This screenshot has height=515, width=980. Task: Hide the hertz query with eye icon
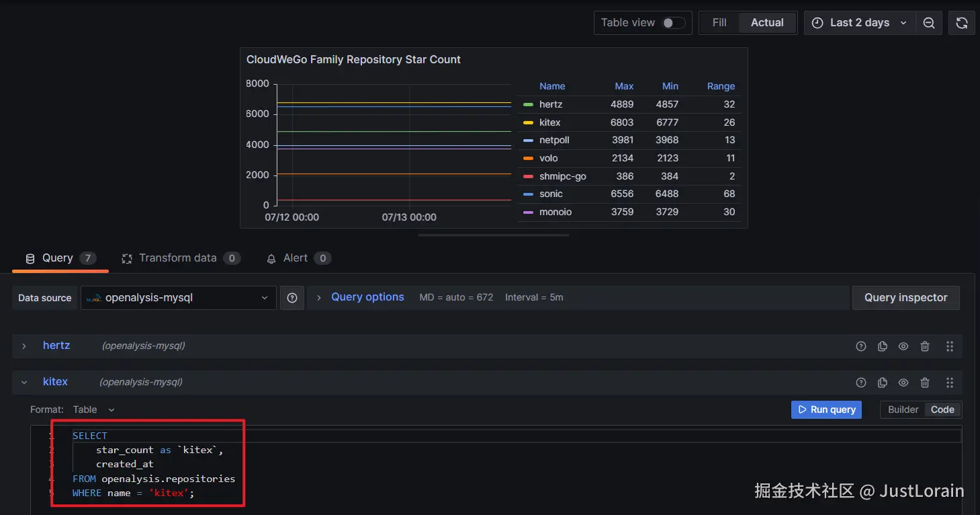(903, 346)
